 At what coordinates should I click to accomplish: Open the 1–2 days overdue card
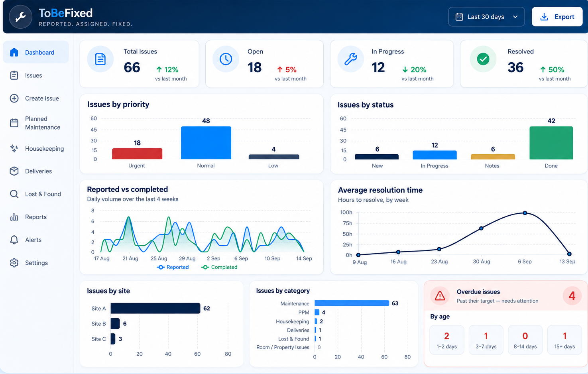click(x=446, y=340)
